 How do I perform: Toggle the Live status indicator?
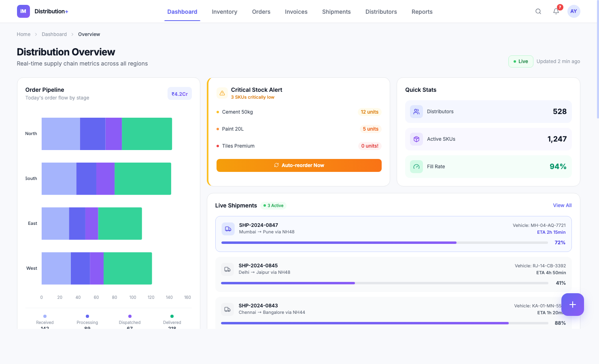520,61
